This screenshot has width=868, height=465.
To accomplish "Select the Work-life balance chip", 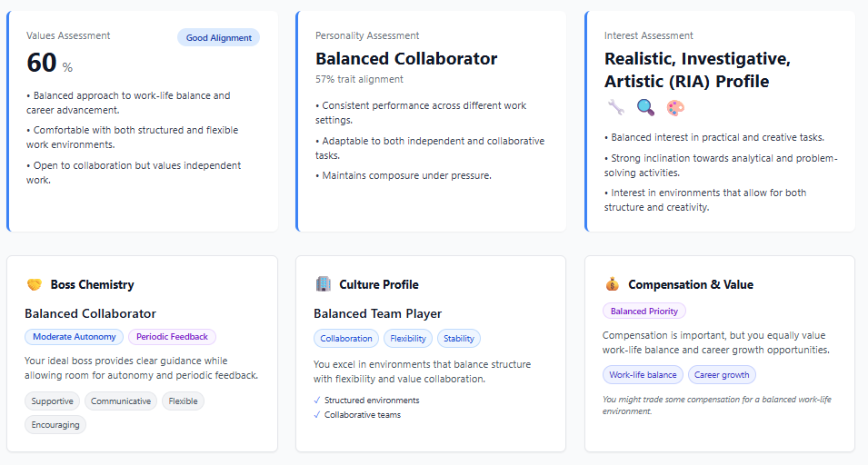I will click(643, 375).
